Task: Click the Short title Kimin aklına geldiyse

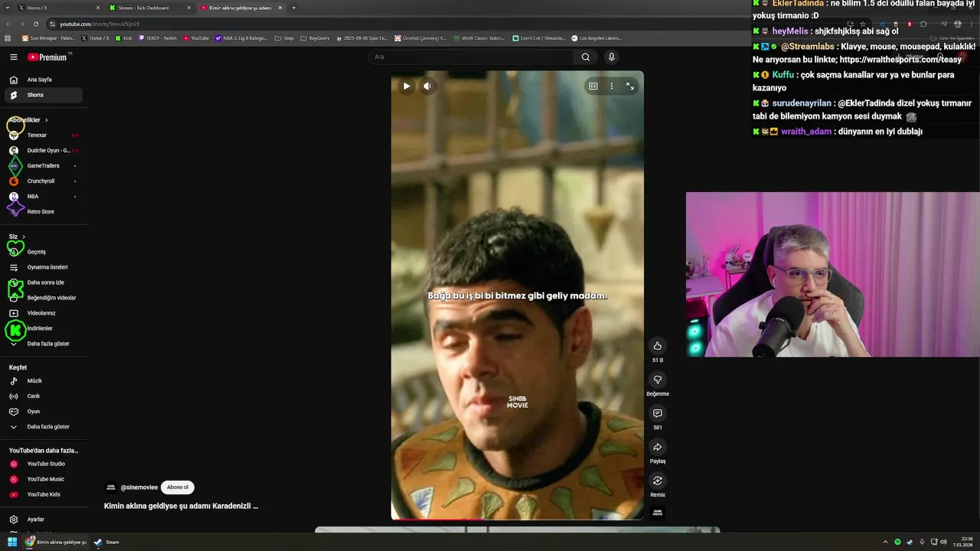Action: [x=181, y=506]
